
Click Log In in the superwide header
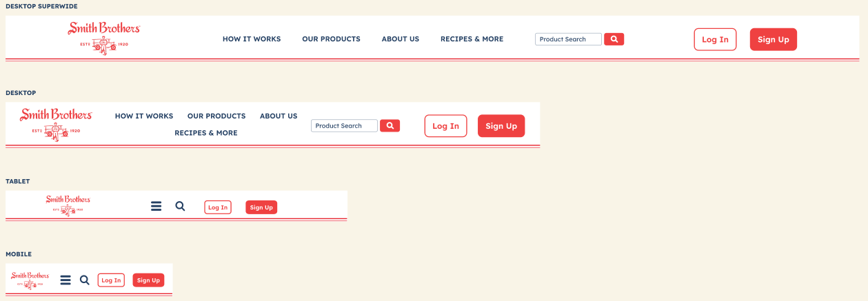(715, 39)
